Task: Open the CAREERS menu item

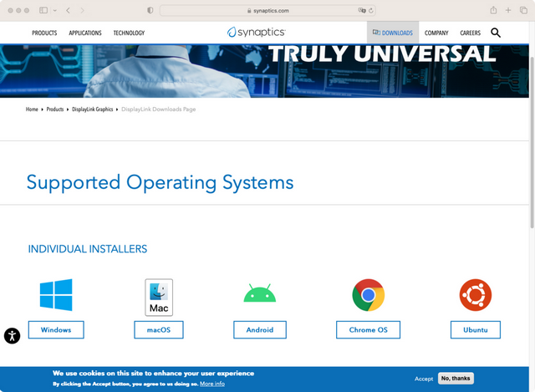Action: (470, 33)
